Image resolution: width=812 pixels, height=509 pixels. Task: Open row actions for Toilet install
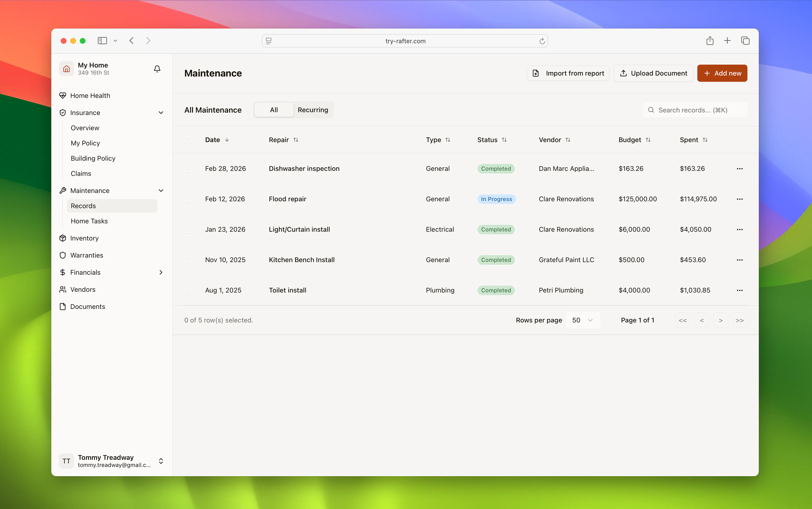740,290
